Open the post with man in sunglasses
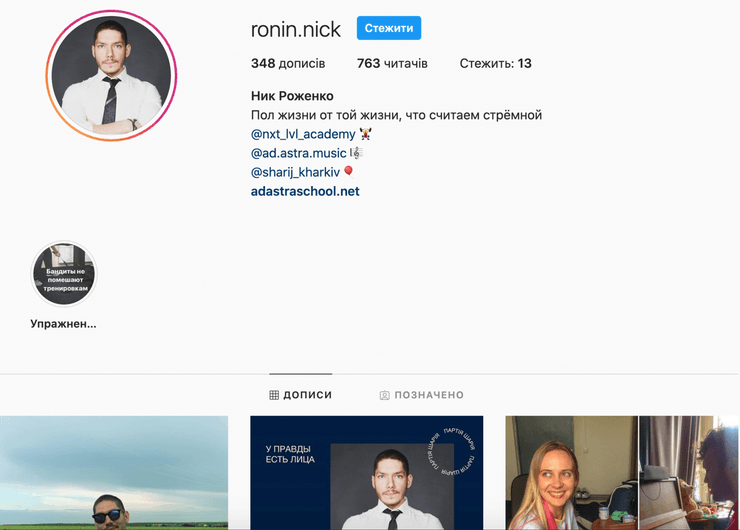The height and width of the screenshot is (530, 740). (x=114, y=473)
